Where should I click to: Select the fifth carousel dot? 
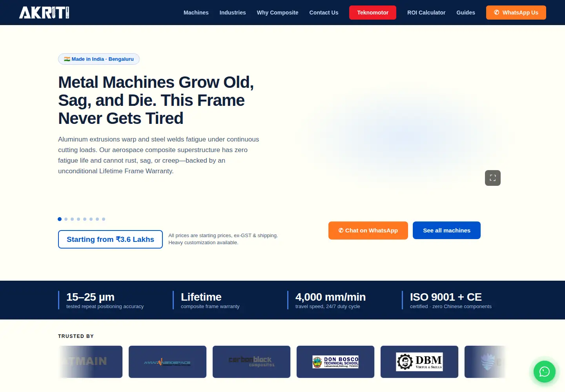(x=85, y=219)
